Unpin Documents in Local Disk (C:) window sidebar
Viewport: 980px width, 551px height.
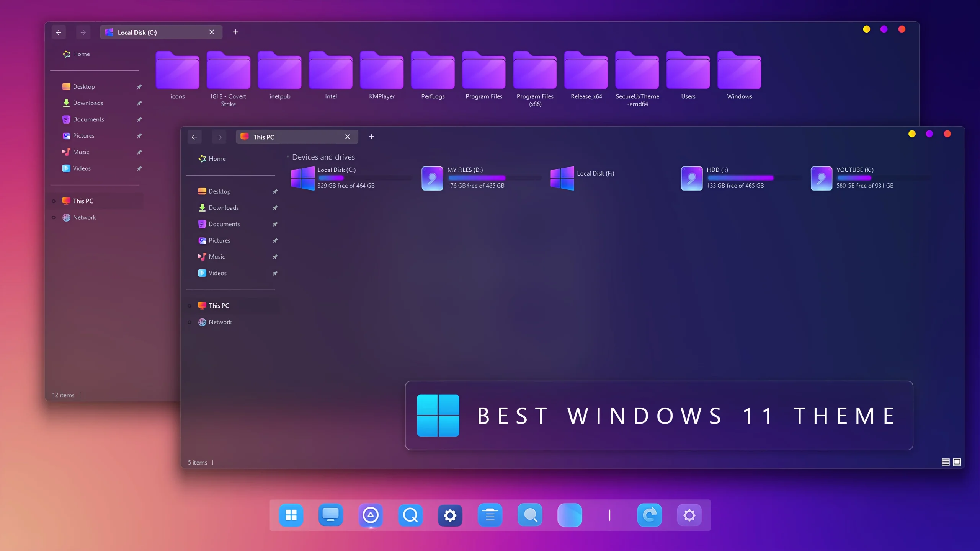pyautogui.click(x=139, y=119)
